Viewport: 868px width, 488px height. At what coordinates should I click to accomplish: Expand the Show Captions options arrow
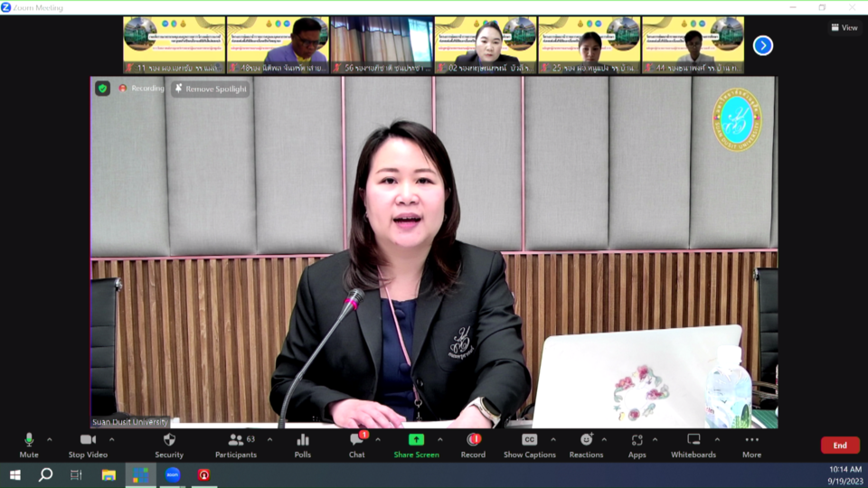point(553,440)
